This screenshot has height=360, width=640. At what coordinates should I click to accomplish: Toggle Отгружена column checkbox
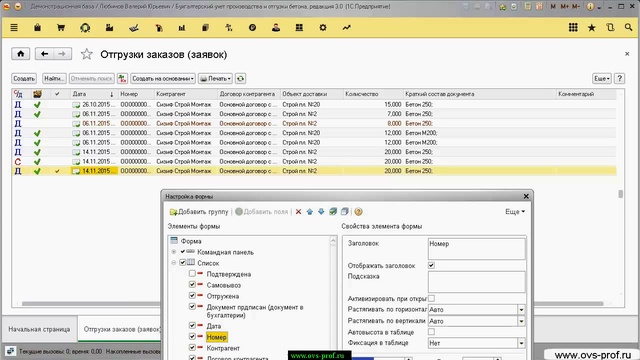tap(192, 295)
